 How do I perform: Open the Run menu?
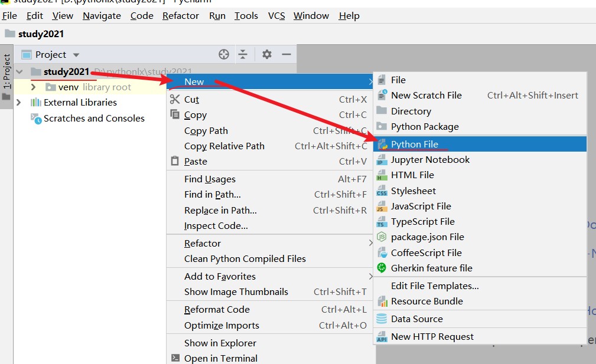click(217, 15)
